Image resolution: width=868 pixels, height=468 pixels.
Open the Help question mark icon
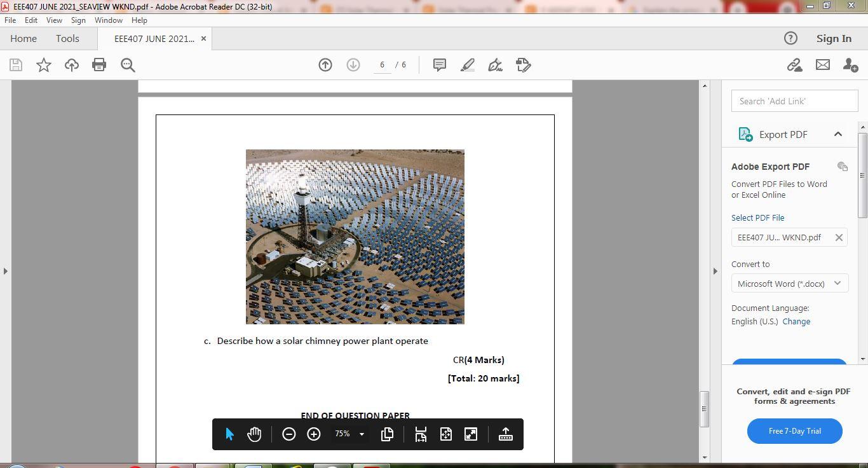(790, 38)
